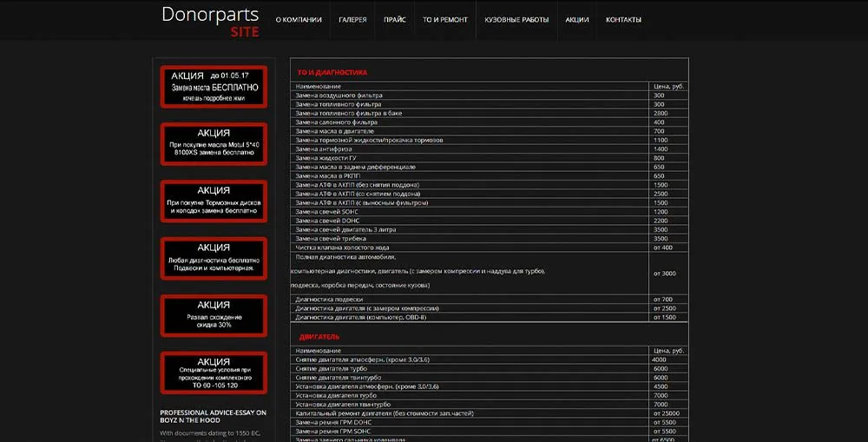Click the free diagnostics promo banner
The image size is (868, 442).
214,258
